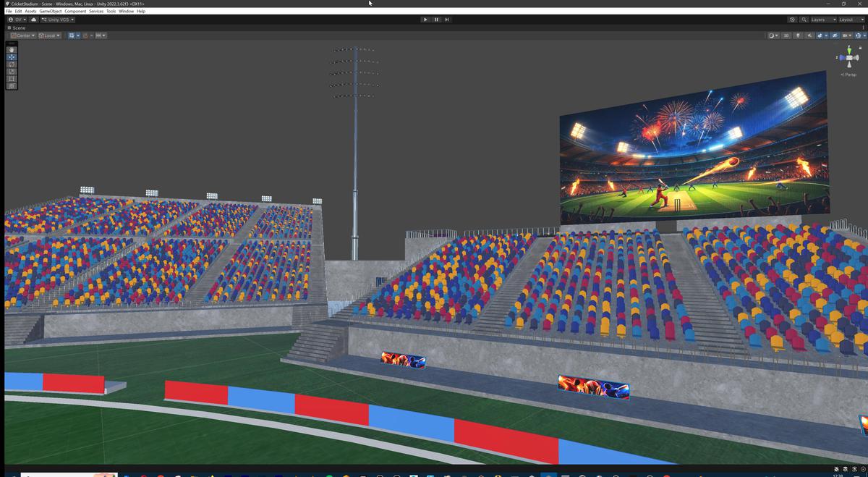
Task: Select the combined Transform tool
Action: pos(12,86)
